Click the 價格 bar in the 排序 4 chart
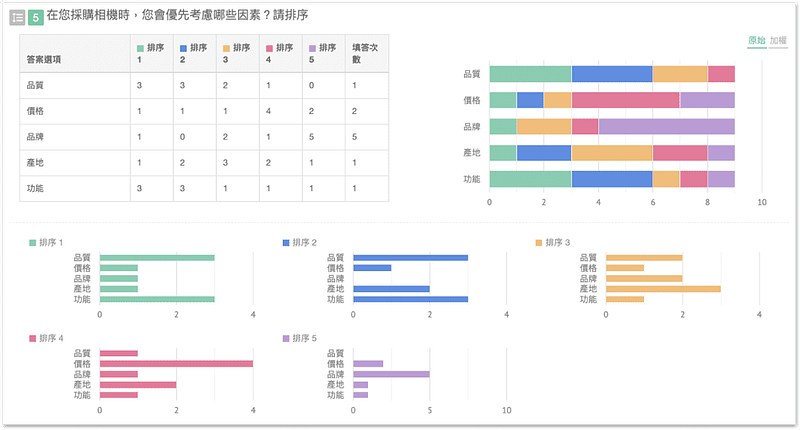Screen dimensions: 800x430 click(x=177, y=364)
